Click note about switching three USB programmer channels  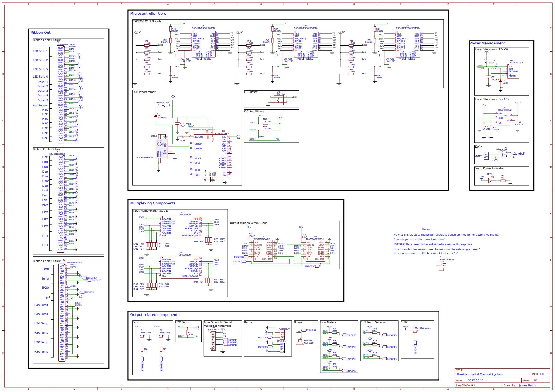tap(437, 249)
